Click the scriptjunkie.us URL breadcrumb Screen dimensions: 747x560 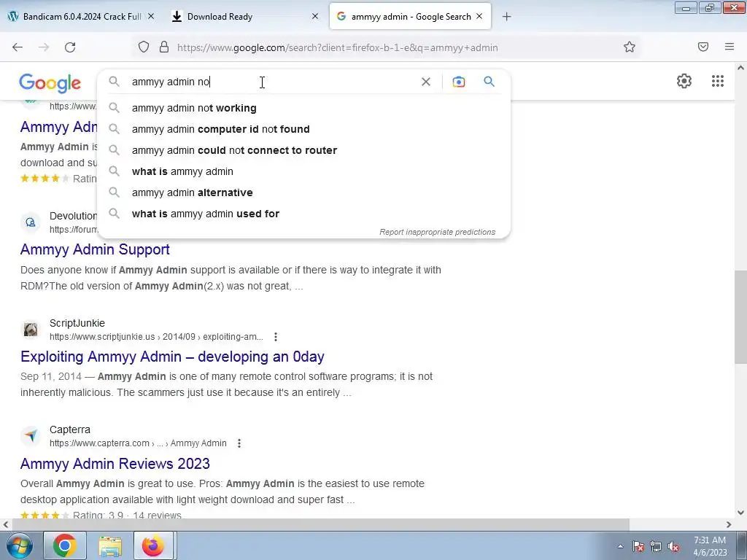pyautogui.click(x=156, y=337)
